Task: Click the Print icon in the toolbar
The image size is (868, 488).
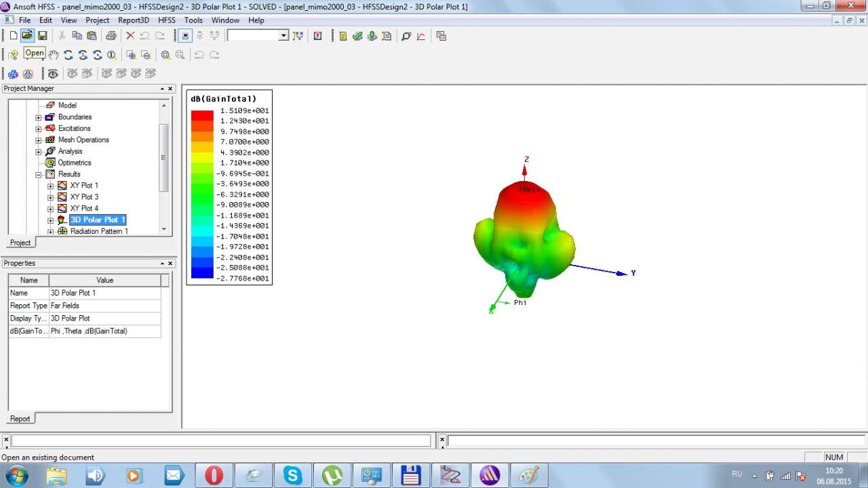Action: coord(111,35)
